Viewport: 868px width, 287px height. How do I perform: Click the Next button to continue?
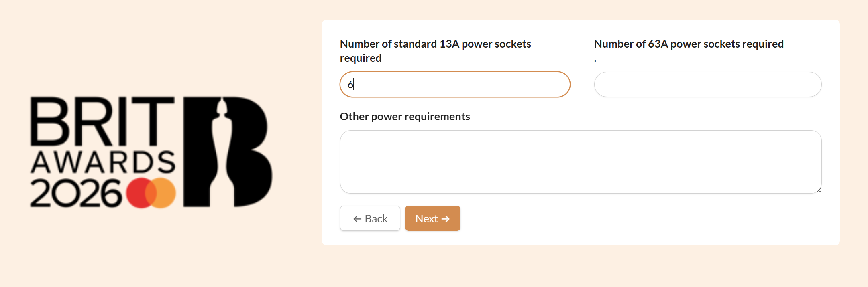[432, 218]
